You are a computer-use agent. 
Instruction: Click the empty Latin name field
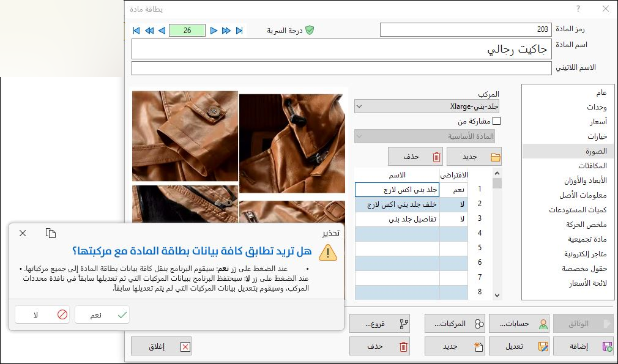[x=341, y=68]
